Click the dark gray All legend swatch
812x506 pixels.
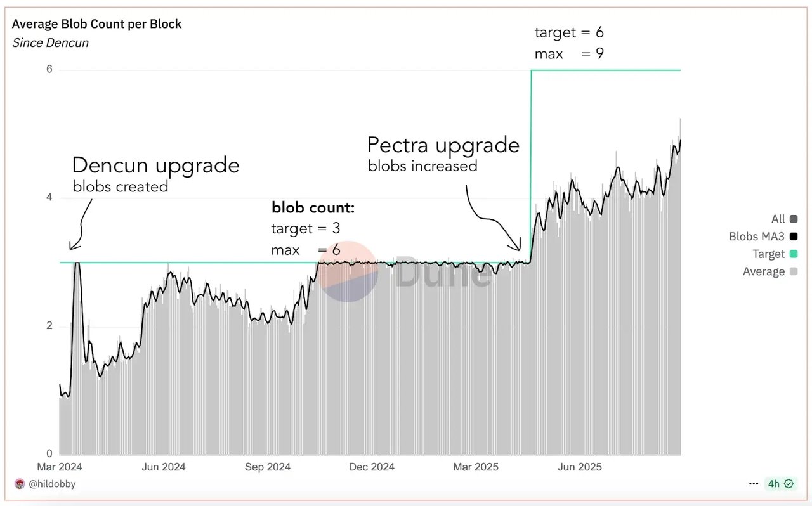point(794,219)
